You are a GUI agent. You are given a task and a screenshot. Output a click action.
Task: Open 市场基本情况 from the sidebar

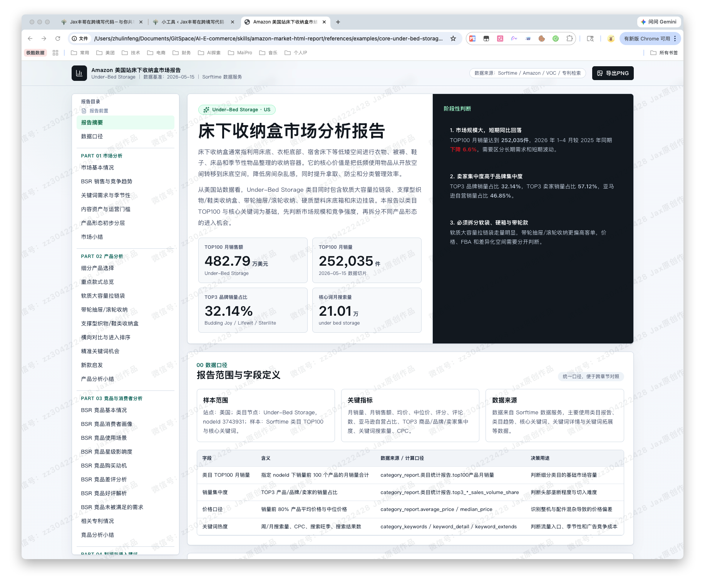coord(126,168)
